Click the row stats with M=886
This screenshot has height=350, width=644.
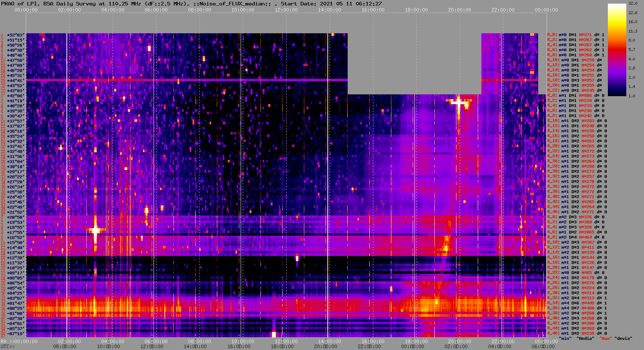pos(576,96)
